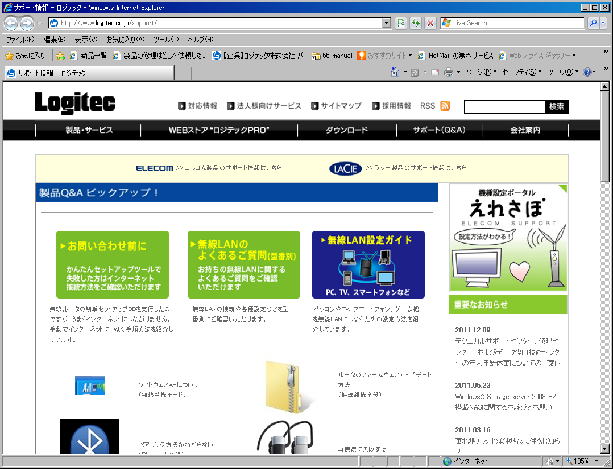Click the 対応情報 header link
This screenshot has height=469, width=613.
pos(197,106)
